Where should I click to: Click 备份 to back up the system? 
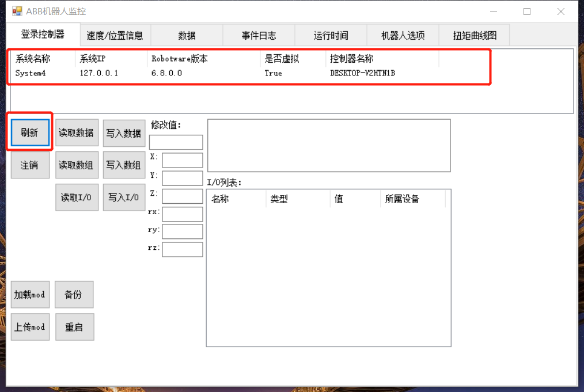[x=74, y=294]
